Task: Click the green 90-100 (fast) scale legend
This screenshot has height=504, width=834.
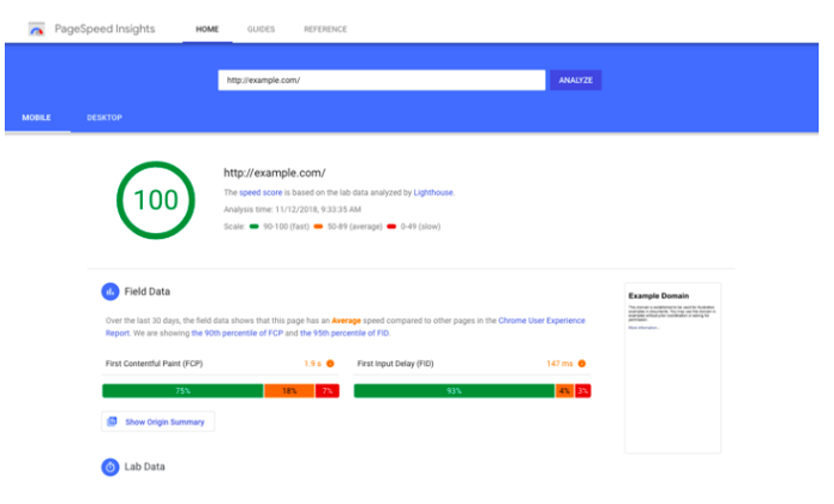Action: point(280,226)
